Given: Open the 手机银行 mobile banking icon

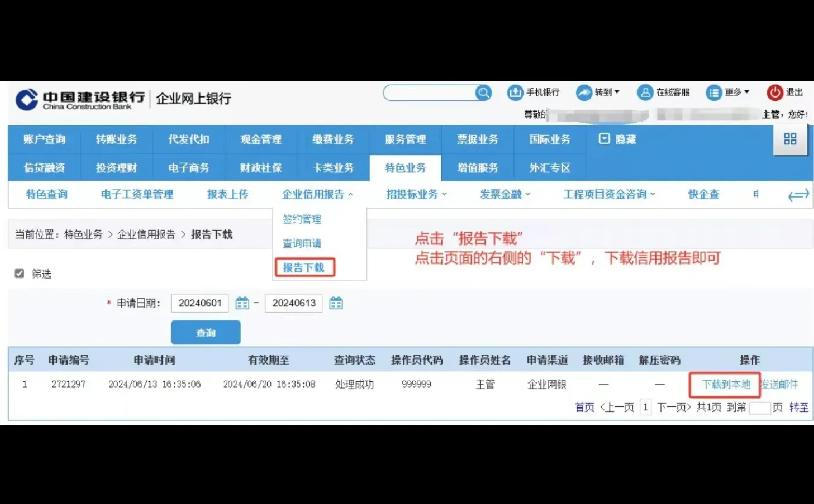Looking at the screenshot, I should click(x=515, y=92).
